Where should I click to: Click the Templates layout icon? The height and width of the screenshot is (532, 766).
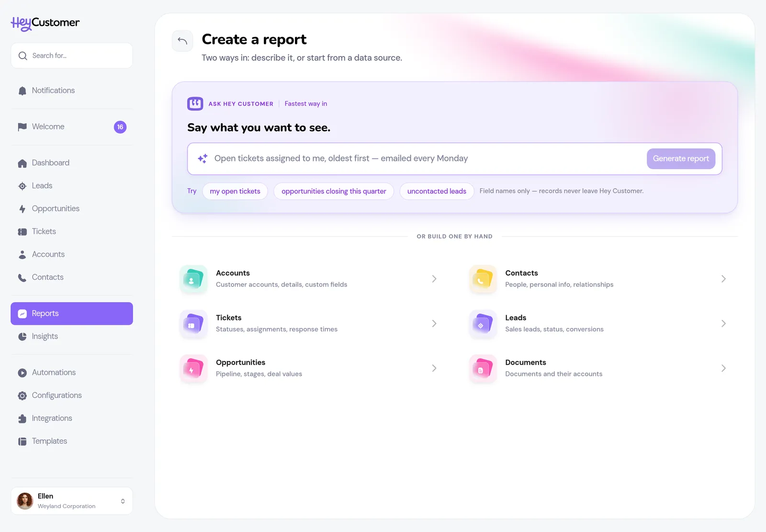(x=22, y=441)
